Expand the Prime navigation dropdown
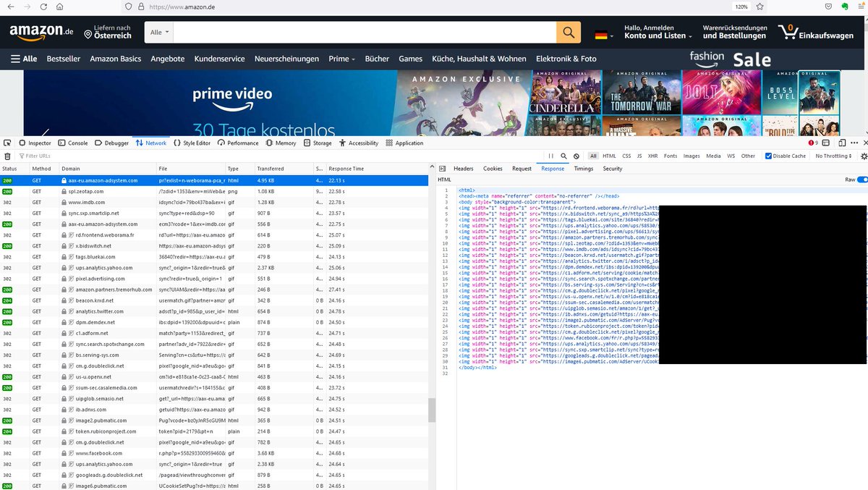868x490 pixels. 341,59
